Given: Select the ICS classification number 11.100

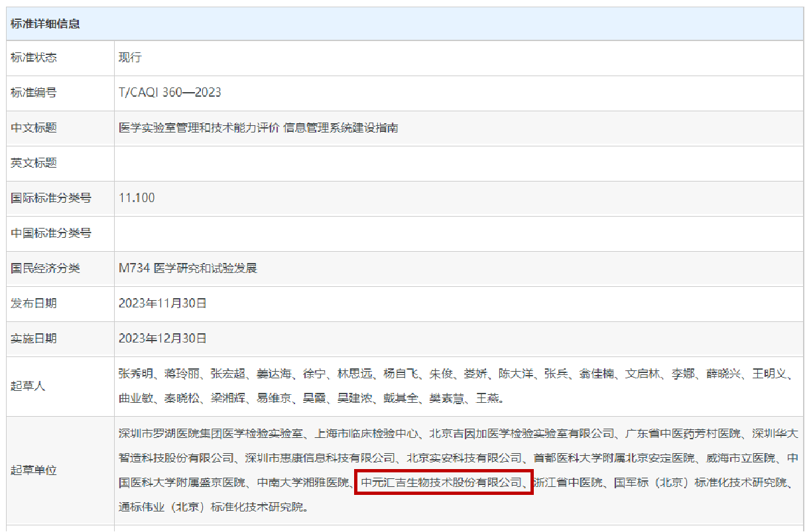Looking at the screenshot, I should (137, 198).
